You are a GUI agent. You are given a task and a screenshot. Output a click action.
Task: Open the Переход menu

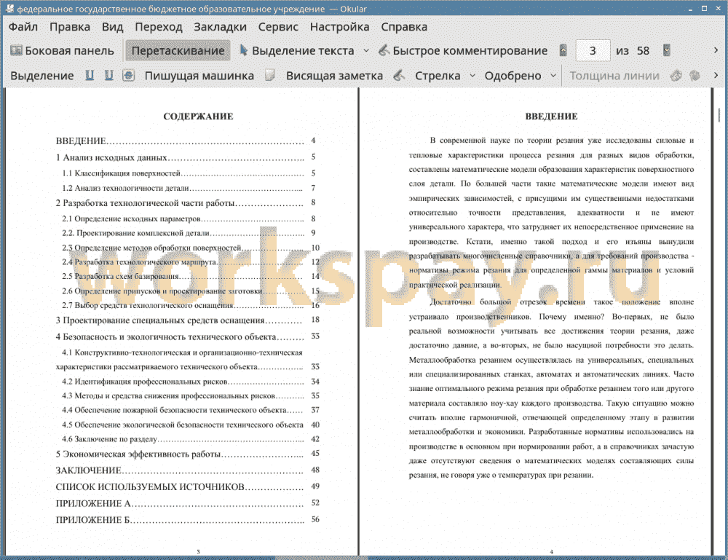point(159,27)
